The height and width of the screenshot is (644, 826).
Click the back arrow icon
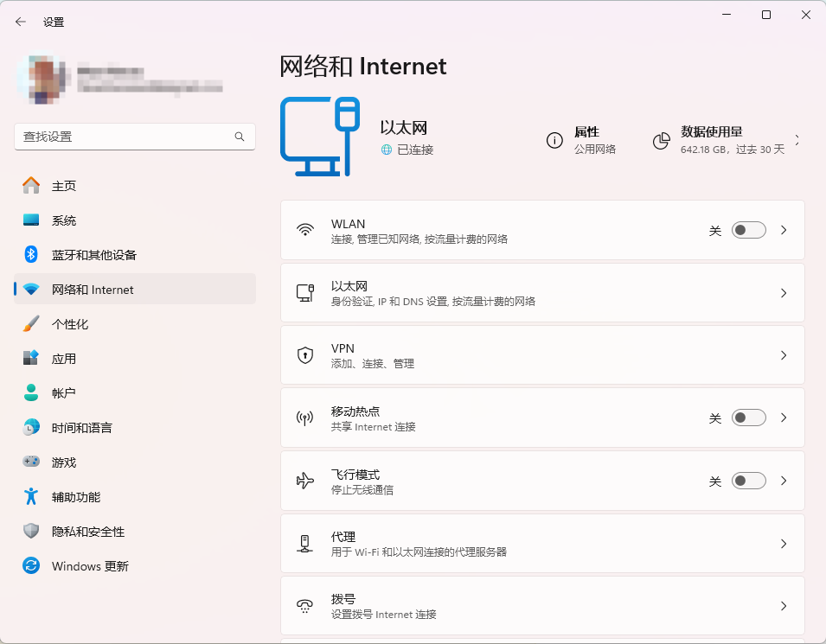pos(21,22)
